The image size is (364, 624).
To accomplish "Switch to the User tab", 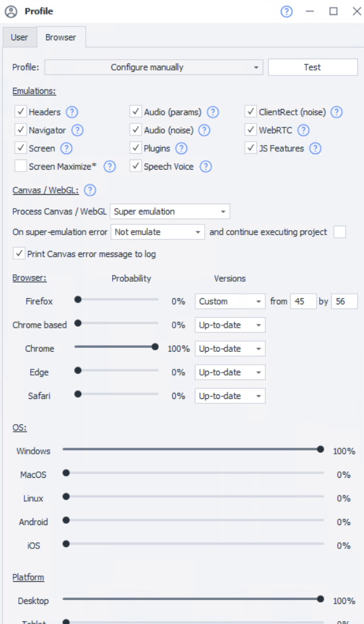I will (20, 37).
